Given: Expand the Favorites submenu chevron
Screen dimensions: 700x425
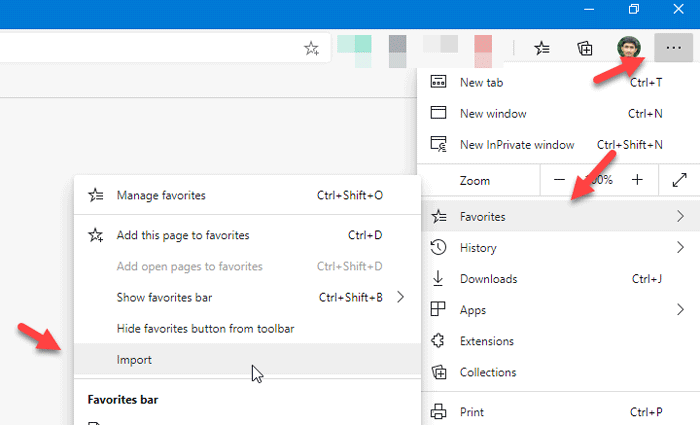Looking at the screenshot, I should tap(680, 217).
